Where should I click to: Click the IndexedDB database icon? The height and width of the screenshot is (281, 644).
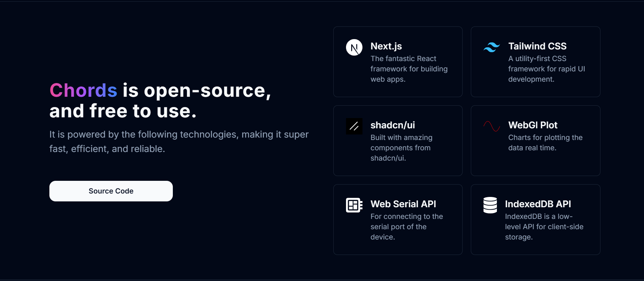click(x=490, y=204)
